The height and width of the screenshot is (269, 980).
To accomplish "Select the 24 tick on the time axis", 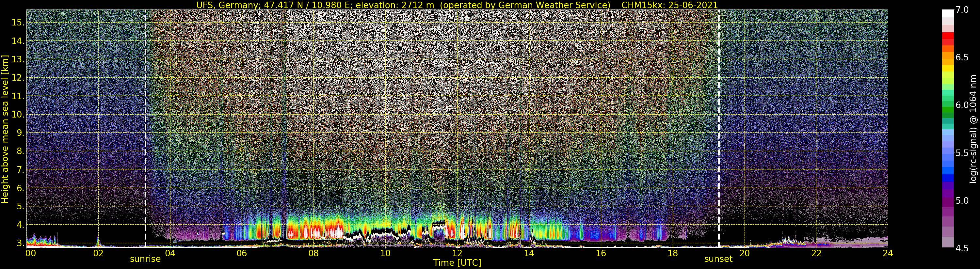I will pos(888,253).
